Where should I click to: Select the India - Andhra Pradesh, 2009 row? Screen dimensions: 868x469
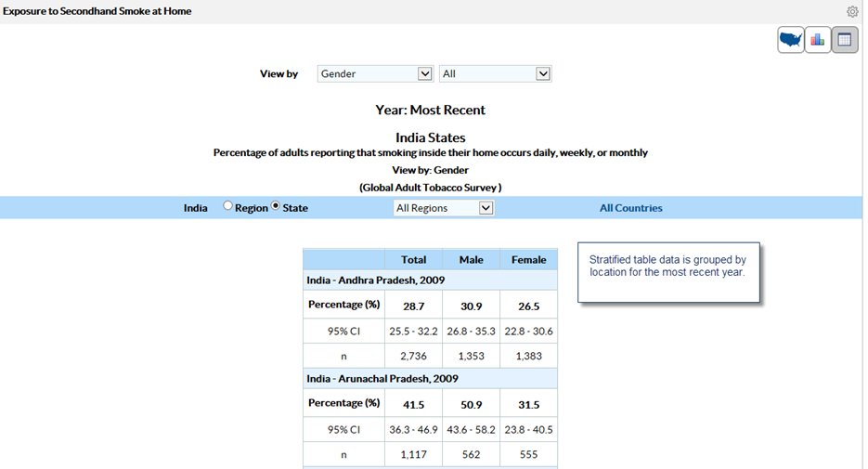pos(377,280)
